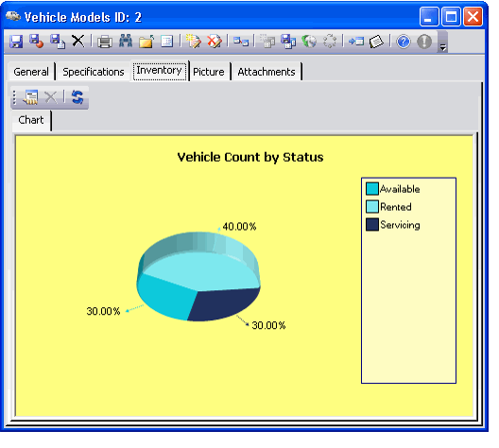Click the Inventory open-record hand icon

point(30,97)
